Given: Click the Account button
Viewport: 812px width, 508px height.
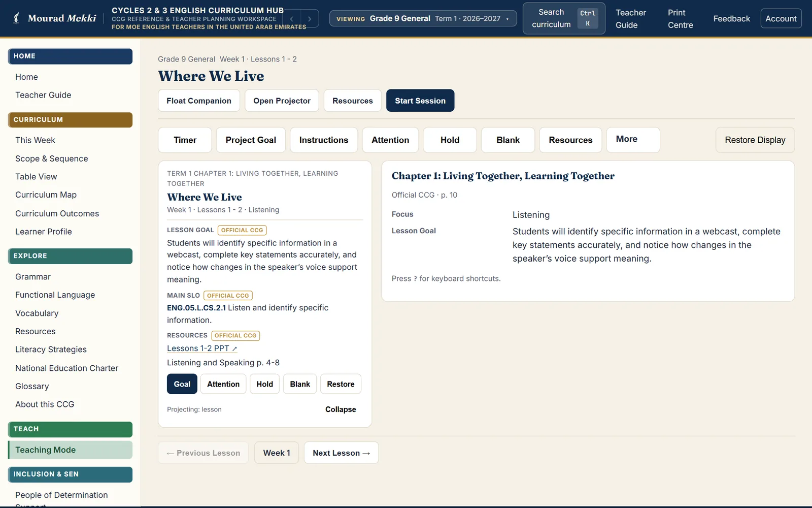Looking at the screenshot, I should (x=781, y=19).
